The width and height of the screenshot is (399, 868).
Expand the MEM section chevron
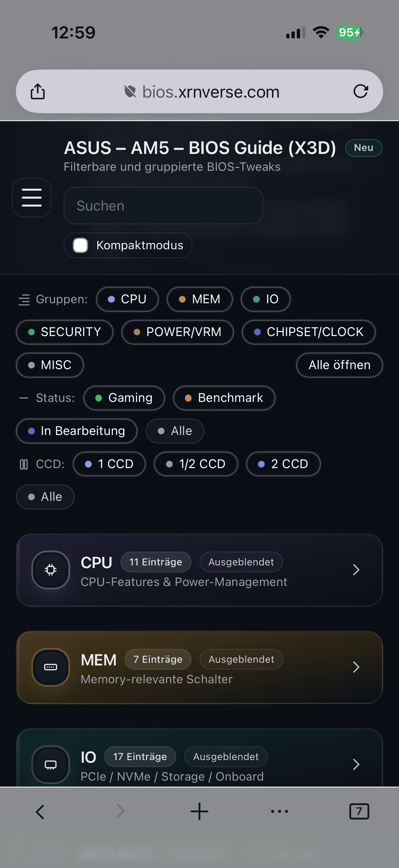(356, 667)
